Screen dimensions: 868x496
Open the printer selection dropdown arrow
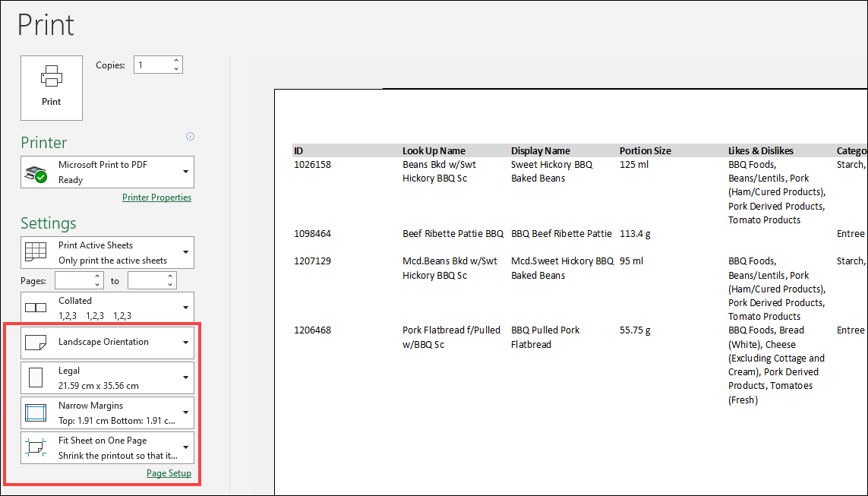click(185, 172)
